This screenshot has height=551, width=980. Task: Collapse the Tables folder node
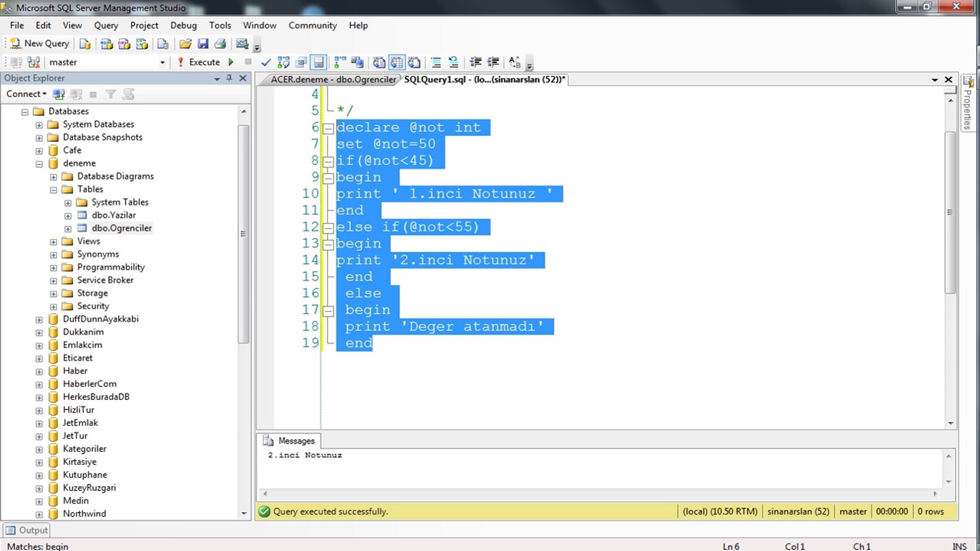pos(53,190)
